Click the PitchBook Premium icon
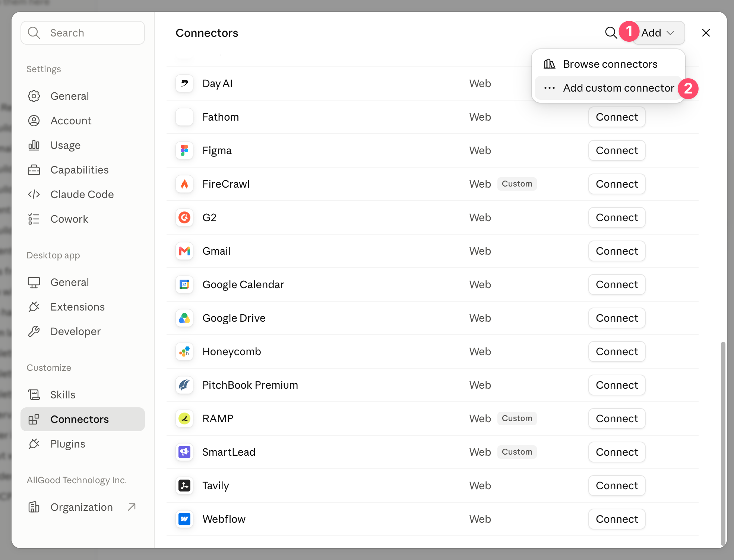734x560 pixels. click(x=184, y=385)
